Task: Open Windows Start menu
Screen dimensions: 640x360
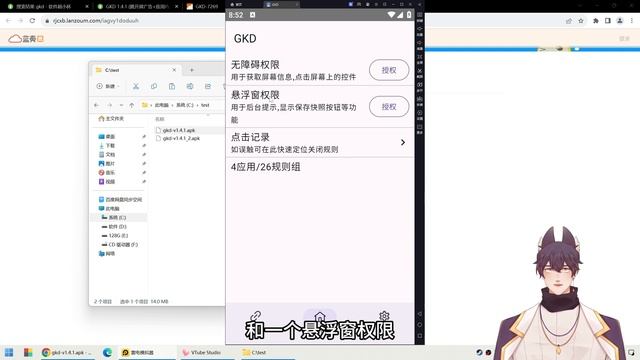Action: (x=9, y=352)
